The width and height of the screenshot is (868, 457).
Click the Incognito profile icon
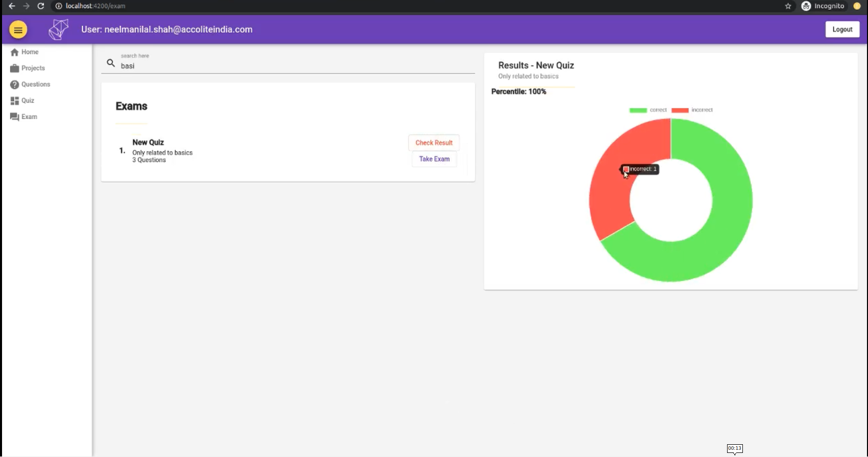click(x=806, y=6)
